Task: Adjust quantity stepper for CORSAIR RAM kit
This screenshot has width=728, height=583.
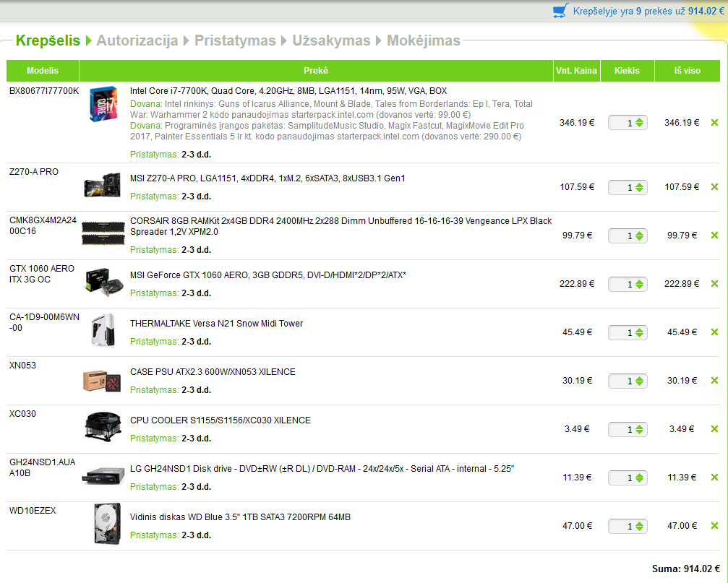Action: pyautogui.click(x=639, y=236)
